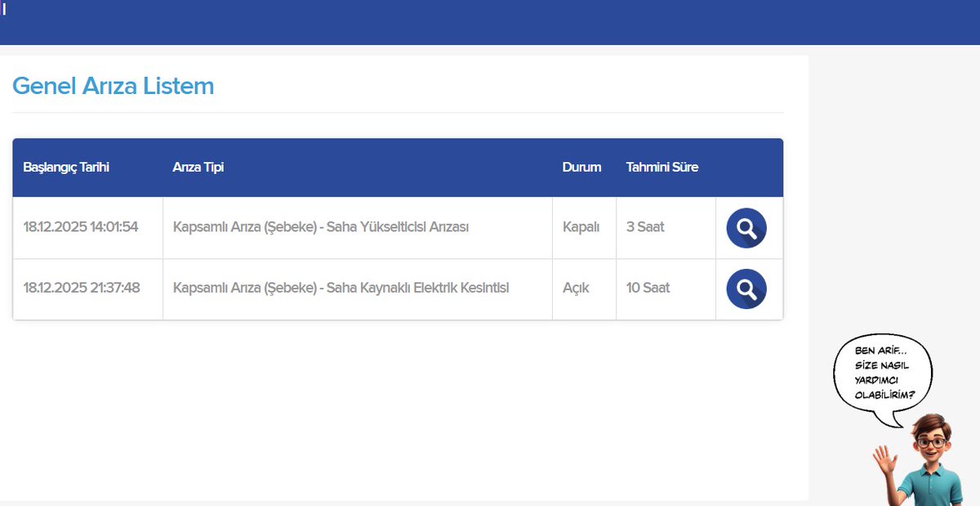Click the 'Size nasıl yardımcı olabilirim?' speech bubble
This screenshot has height=506, width=980.
point(883,380)
